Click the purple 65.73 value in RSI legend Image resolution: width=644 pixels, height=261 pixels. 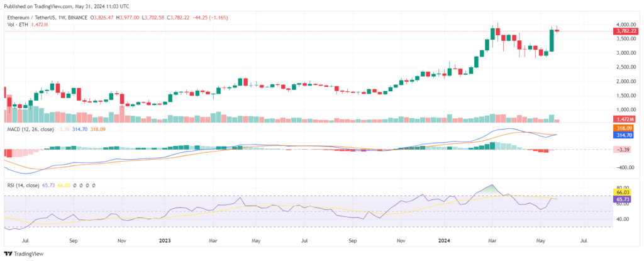pyautogui.click(x=48, y=186)
